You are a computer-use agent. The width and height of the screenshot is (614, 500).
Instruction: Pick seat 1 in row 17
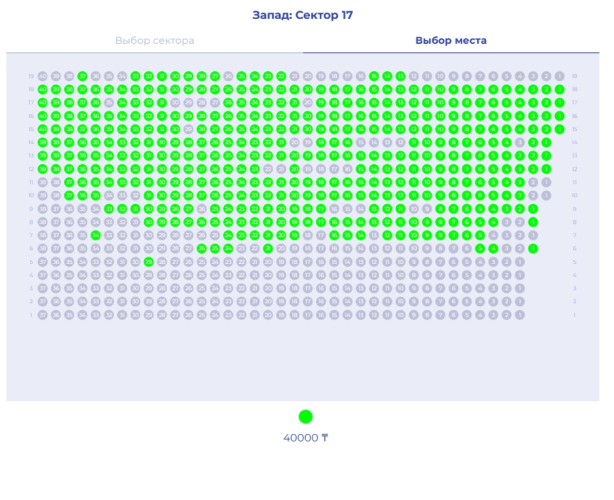click(x=560, y=102)
